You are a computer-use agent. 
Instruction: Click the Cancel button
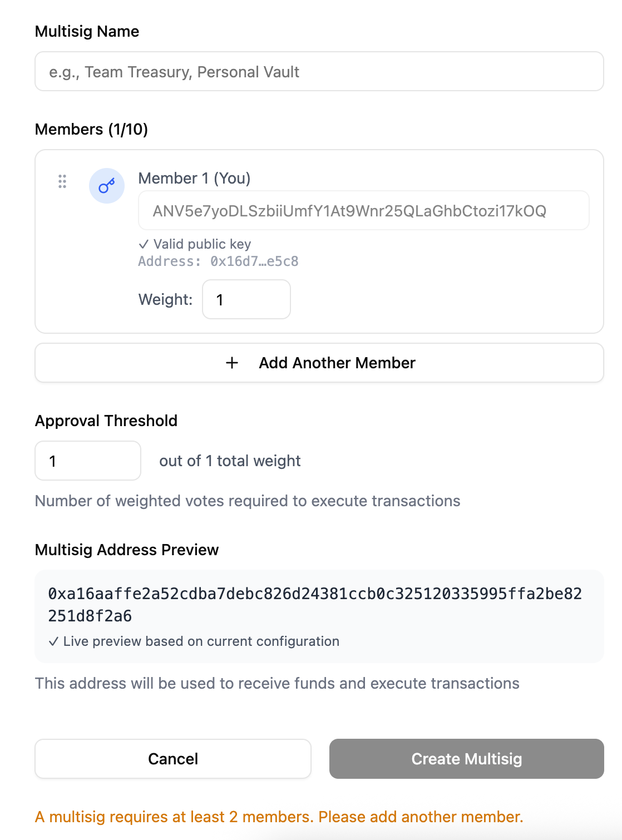173,759
